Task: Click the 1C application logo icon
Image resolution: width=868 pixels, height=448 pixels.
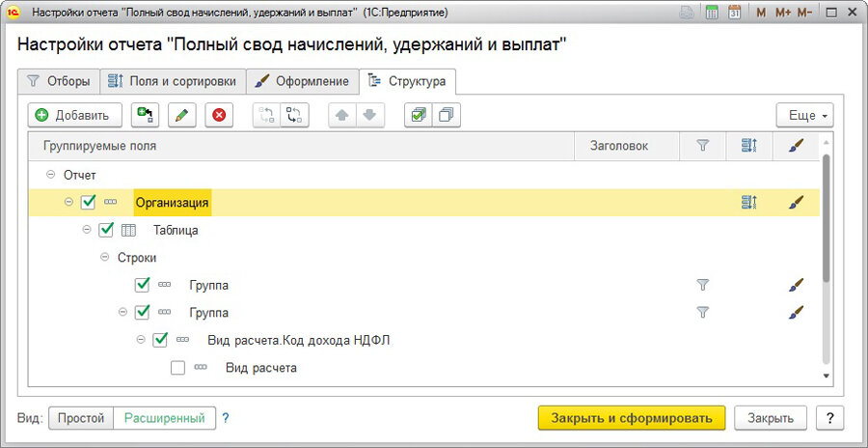Action: (x=14, y=12)
